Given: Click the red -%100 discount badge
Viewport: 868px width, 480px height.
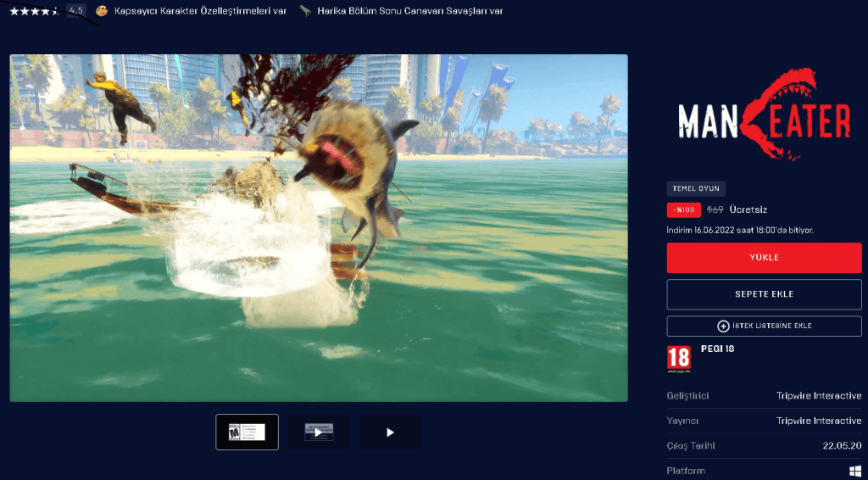Looking at the screenshot, I should 683,209.
